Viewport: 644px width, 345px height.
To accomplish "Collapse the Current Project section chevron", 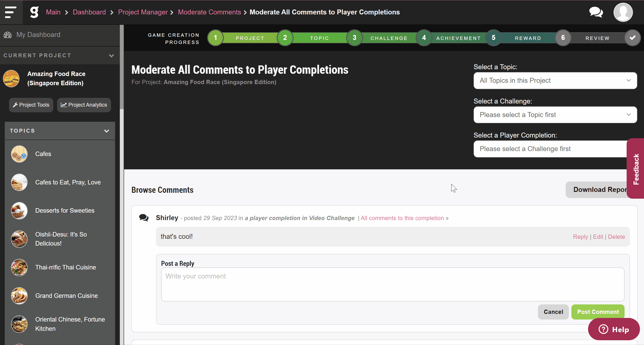I will pyautogui.click(x=111, y=55).
